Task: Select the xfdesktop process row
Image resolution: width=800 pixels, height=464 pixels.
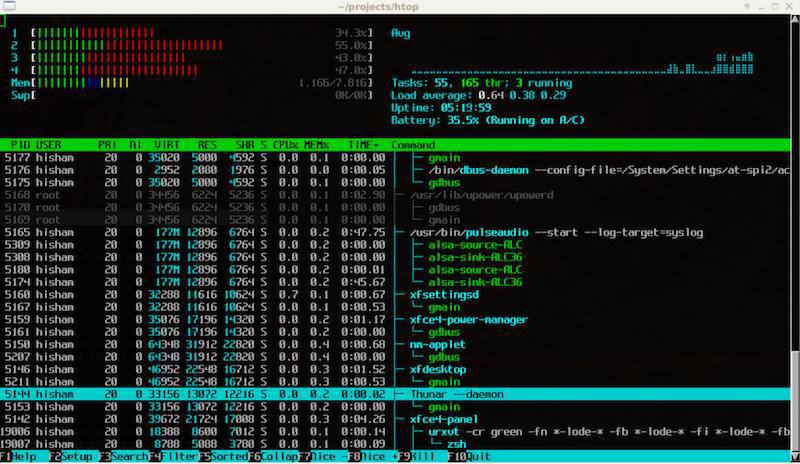Action: (395, 369)
